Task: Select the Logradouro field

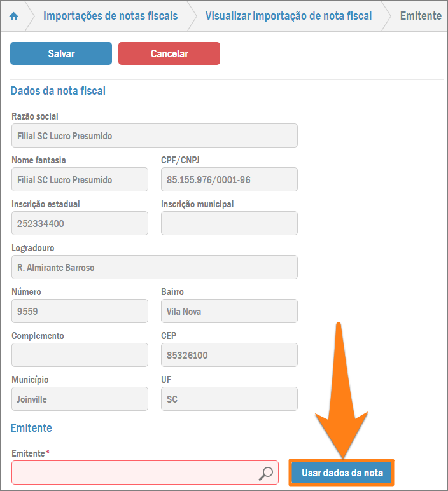Action: (155, 267)
